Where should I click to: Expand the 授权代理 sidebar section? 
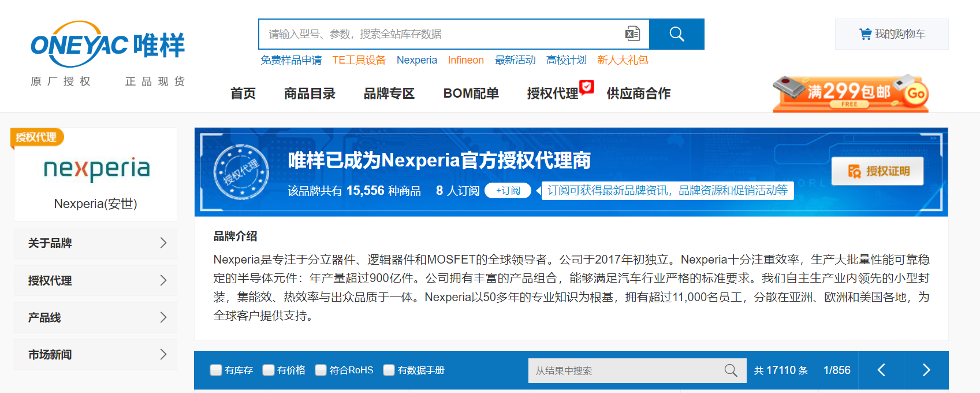95,280
